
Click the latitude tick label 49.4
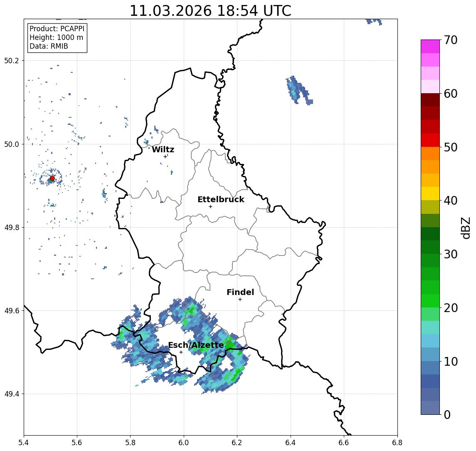11,394
